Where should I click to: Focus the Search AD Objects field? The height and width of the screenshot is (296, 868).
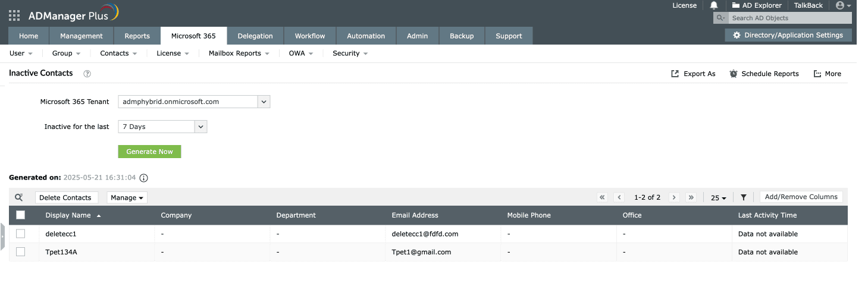790,18
